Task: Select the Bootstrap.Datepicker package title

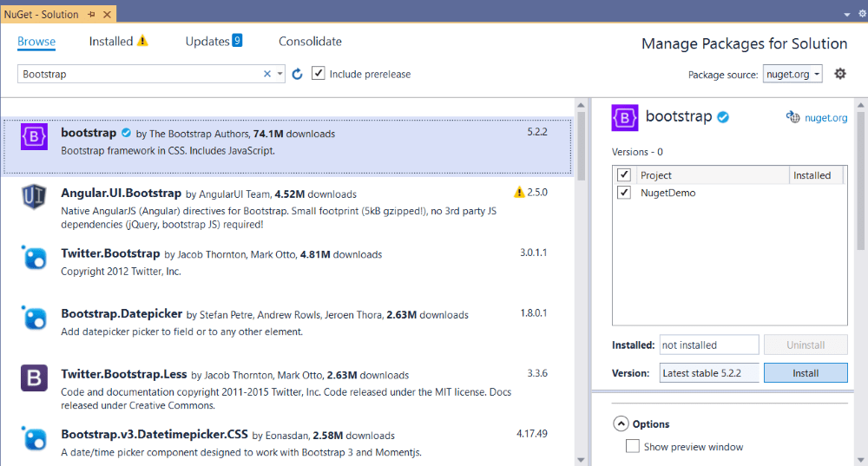Action: click(122, 314)
